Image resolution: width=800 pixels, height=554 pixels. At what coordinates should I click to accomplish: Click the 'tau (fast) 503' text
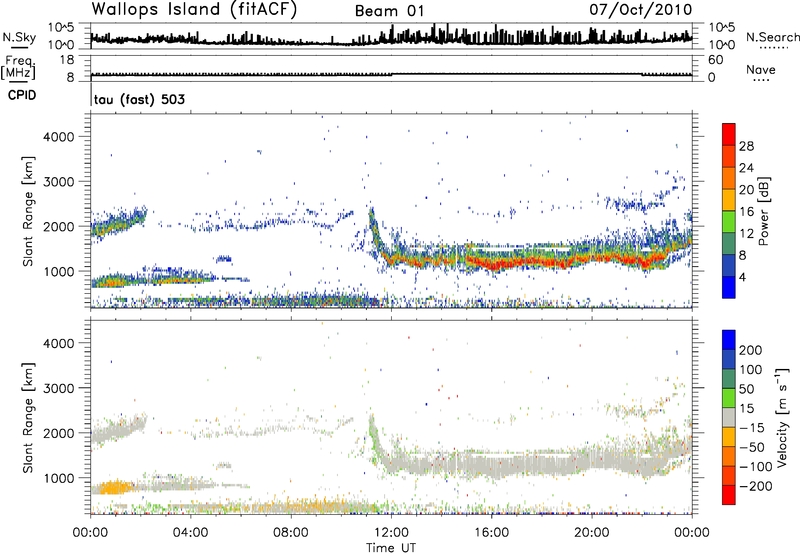(x=139, y=99)
